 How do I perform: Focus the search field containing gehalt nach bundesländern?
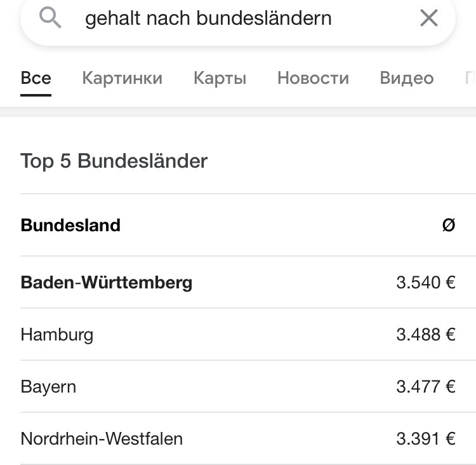(238, 18)
